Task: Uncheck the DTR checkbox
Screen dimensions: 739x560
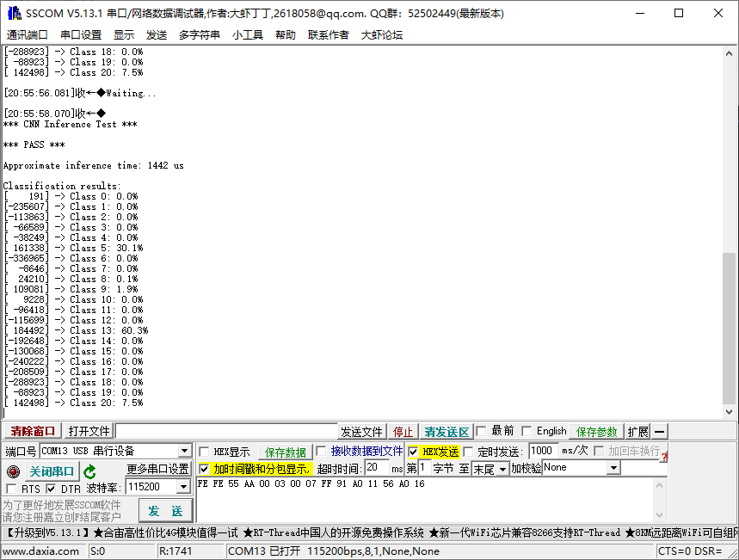Action: [x=51, y=489]
